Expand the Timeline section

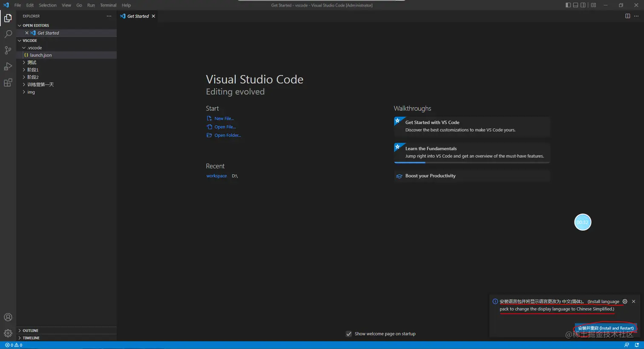point(66,338)
